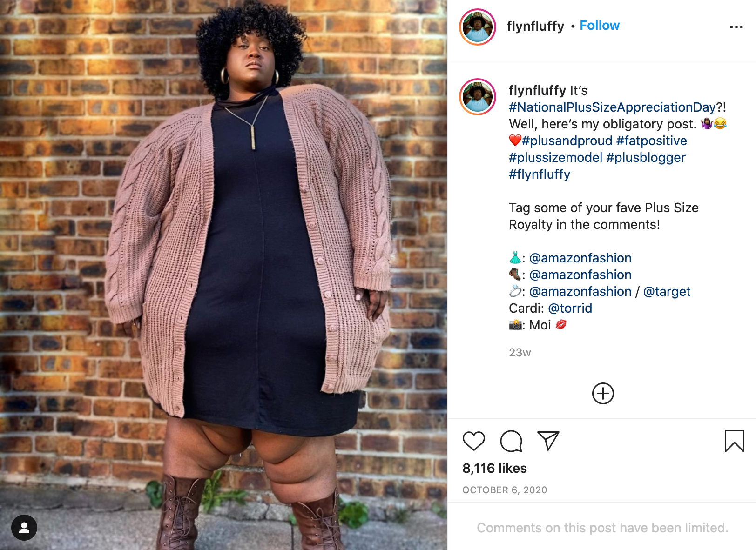View the 8,116 likes list
The height and width of the screenshot is (550, 756).
pos(494,468)
